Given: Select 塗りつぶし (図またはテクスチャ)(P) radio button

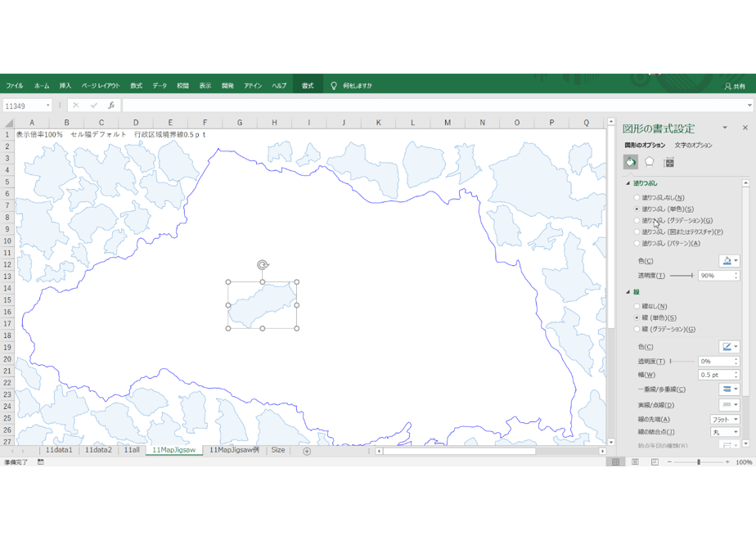Looking at the screenshot, I should point(637,232).
